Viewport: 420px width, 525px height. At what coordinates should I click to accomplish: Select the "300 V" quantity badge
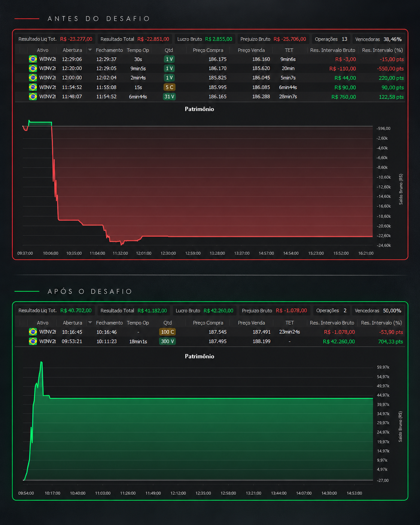coord(167,341)
